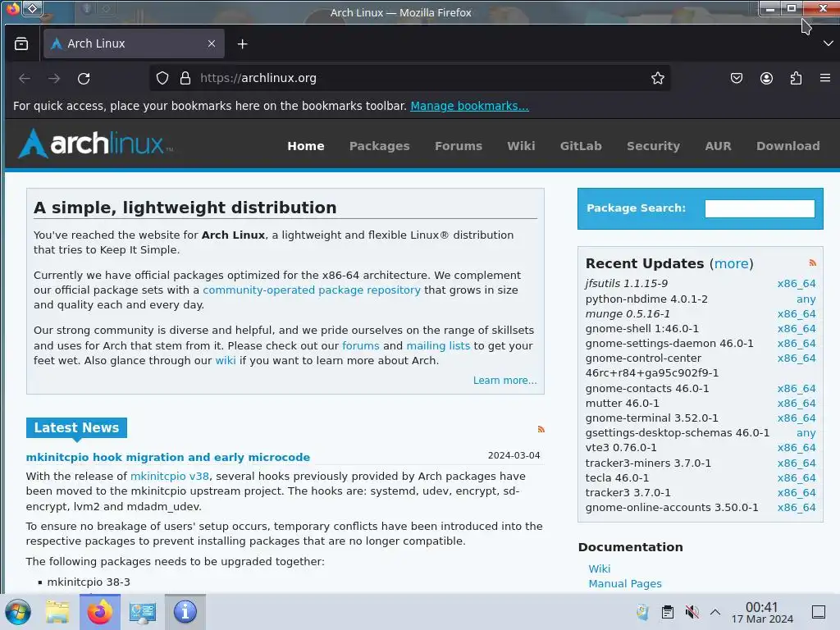This screenshot has width=840, height=630.
Task: Open Manage bookmarks link
Action: pyautogui.click(x=469, y=106)
